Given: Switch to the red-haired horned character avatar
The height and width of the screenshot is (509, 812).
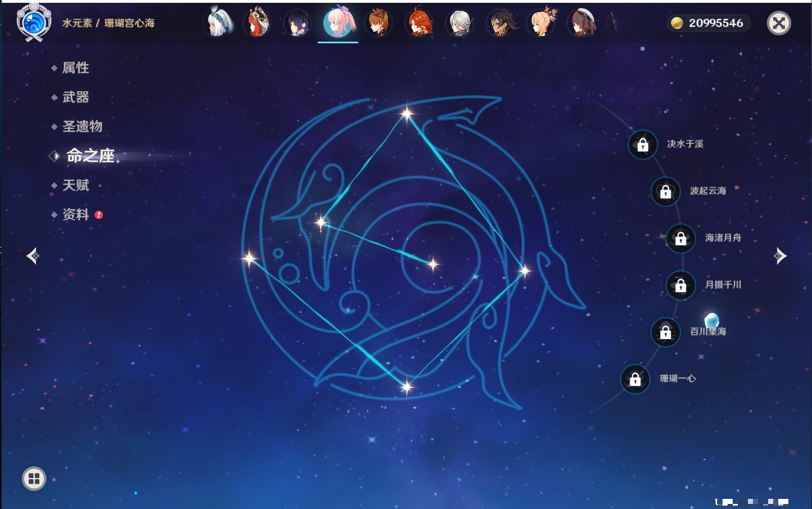Looking at the screenshot, I should [258, 23].
